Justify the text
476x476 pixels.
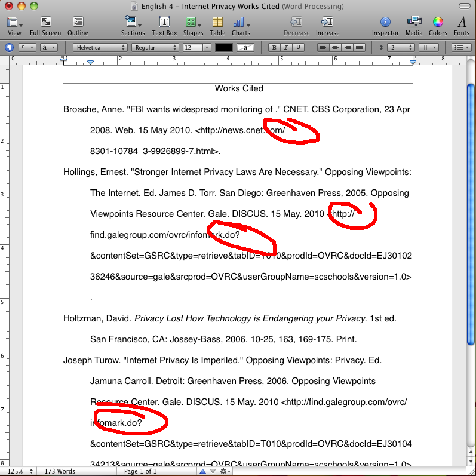(x=359, y=48)
